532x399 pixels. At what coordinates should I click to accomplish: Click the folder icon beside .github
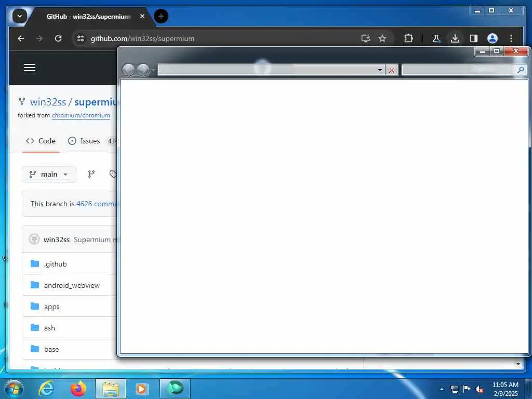coord(35,263)
